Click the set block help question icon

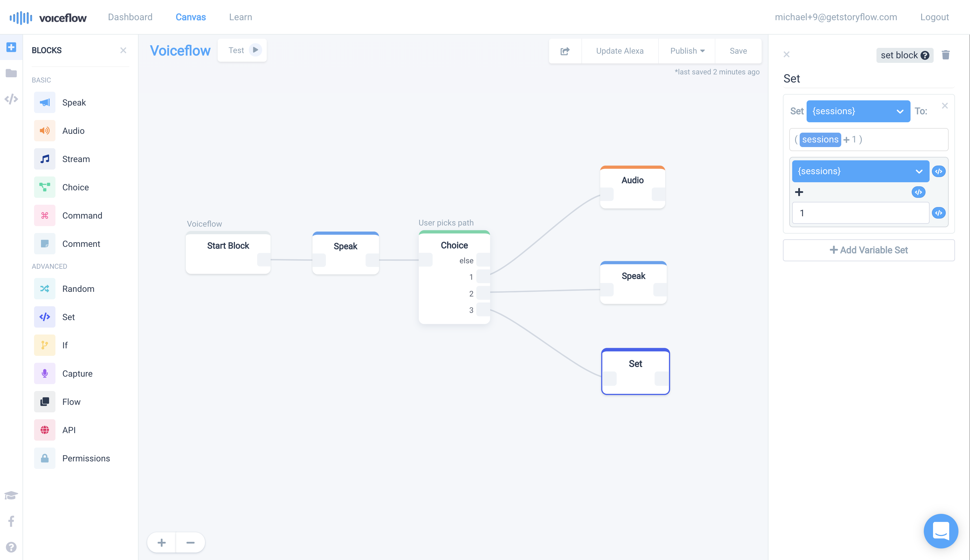coord(925,55)
